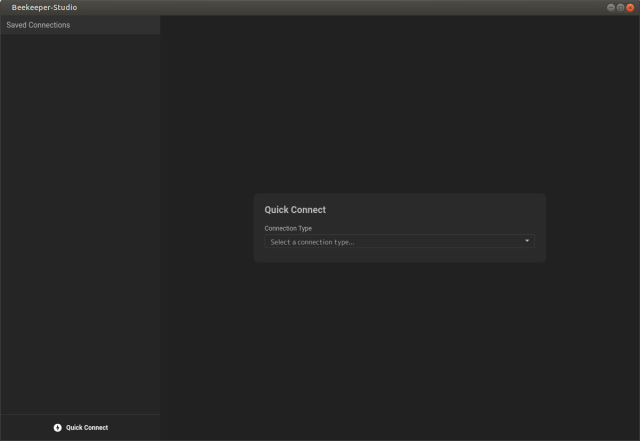This screenshot has width=640, height=441.
Task: Click the empty middle of the title bar
Action: click(320, 7)
